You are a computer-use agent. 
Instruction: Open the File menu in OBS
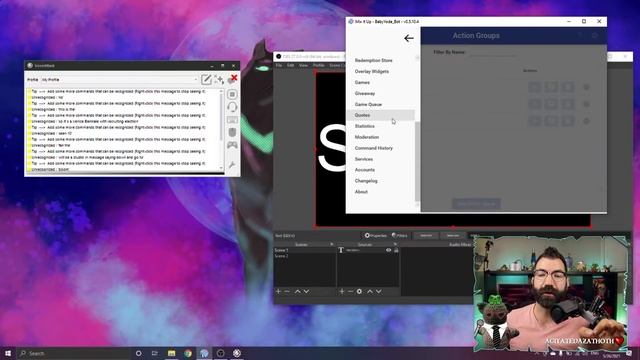click(x=279, y=65)
